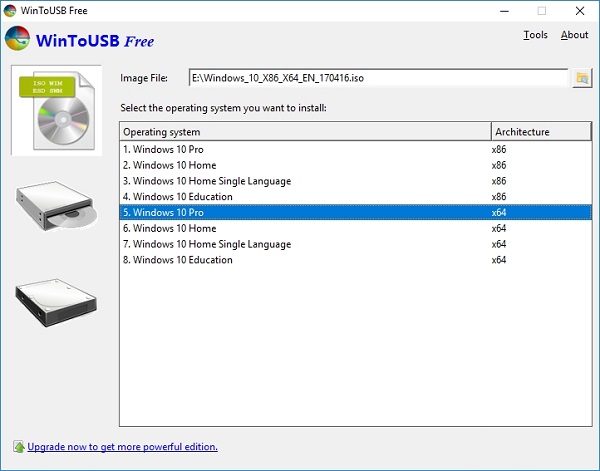The width and height of the screenshot is (600, 471).
Task: Select the ISO/WIM image file source icon
Action: pos(57,110)
